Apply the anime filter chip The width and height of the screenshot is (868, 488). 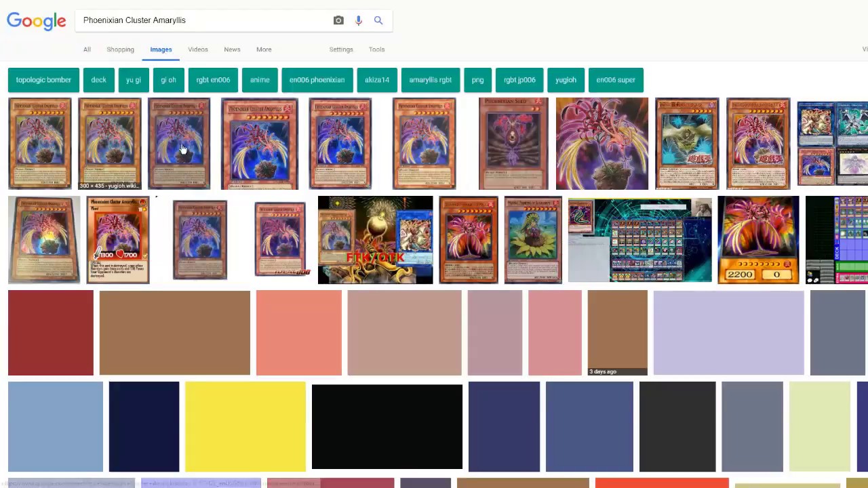coord(260,80)
